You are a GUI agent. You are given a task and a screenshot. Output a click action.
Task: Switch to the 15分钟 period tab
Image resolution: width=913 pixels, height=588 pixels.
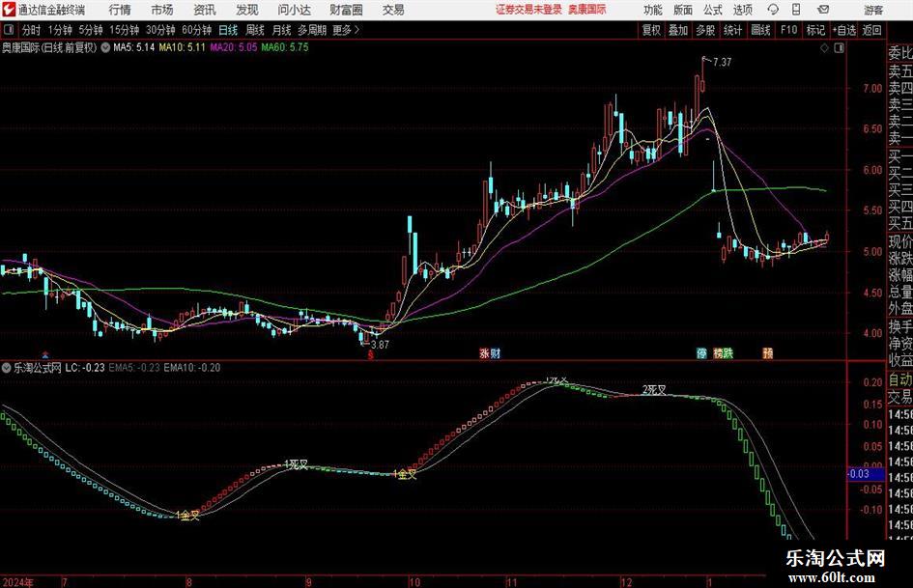[x=124, y=30]
